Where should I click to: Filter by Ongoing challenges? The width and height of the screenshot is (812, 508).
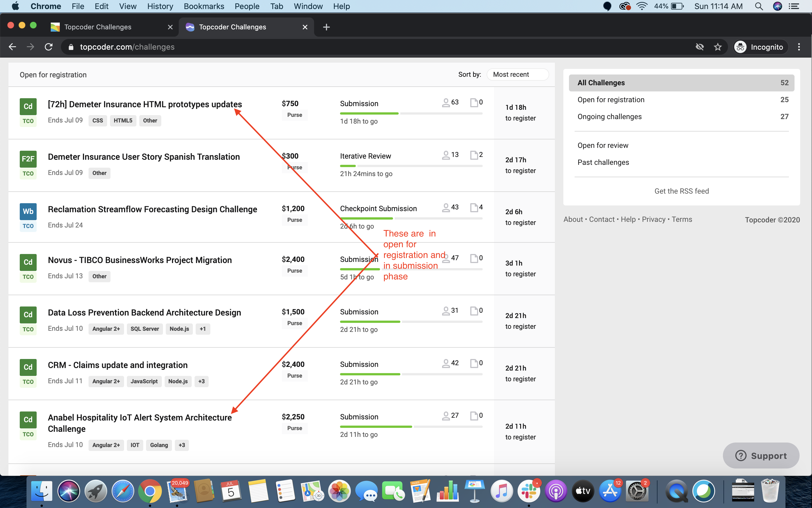pos(681,117)
